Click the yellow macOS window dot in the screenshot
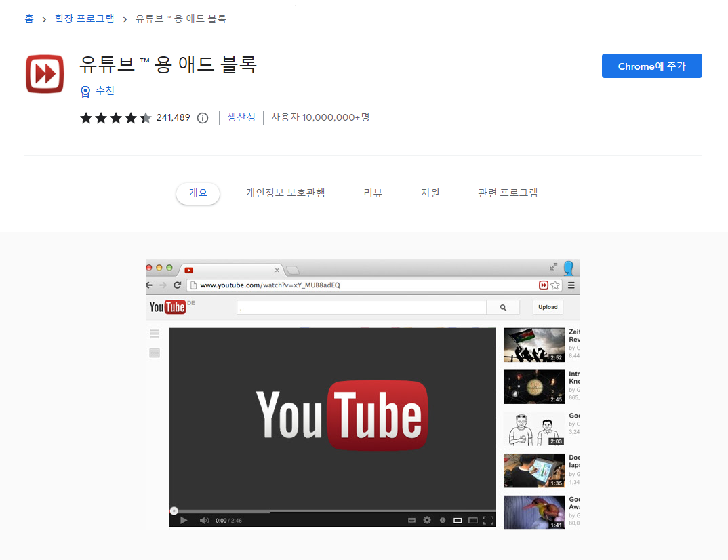728x560 pixels. point(159,268)
